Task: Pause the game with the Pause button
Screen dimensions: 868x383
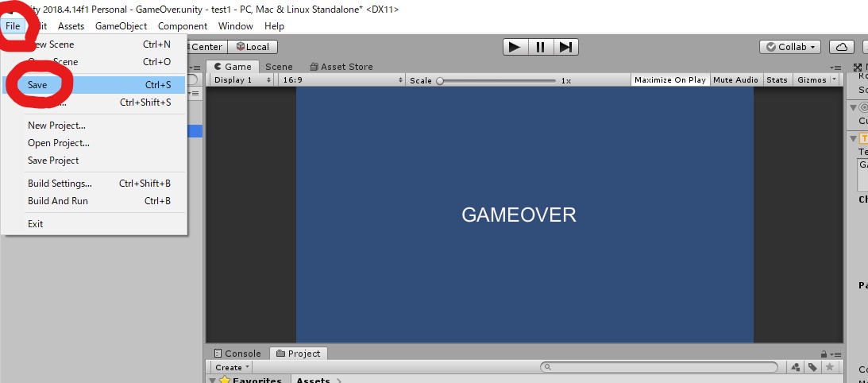Action: click(x=540, y=47)
